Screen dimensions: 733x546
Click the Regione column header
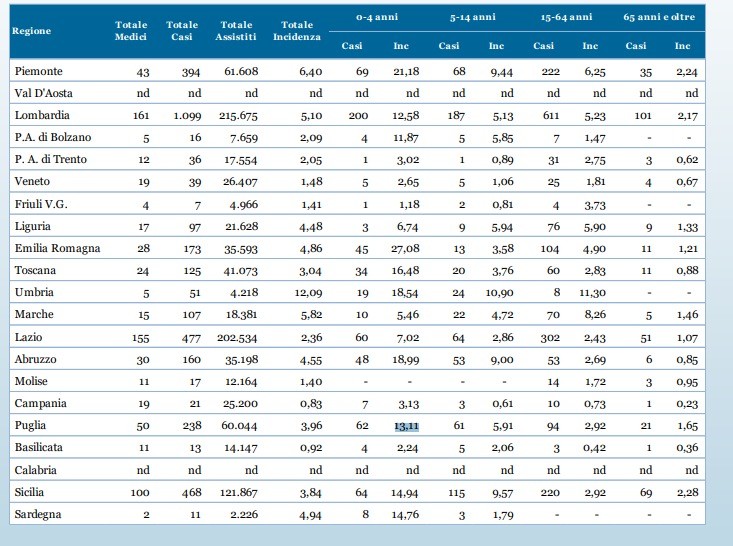(31, 31)
